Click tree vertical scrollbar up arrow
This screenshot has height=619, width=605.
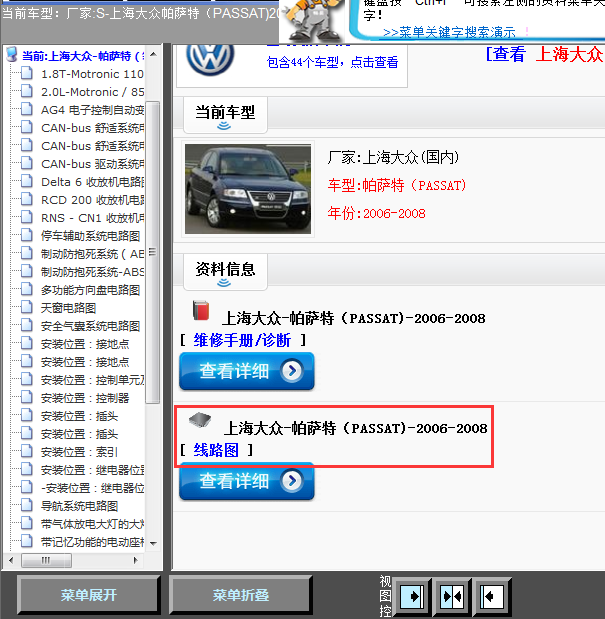click(x=153, y=54)
